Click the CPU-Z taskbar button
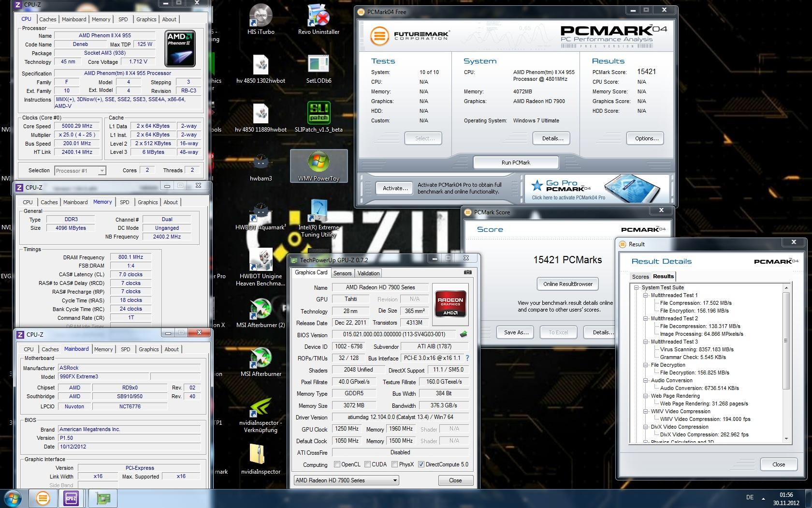Image resolution: width=812 pixels, height=508 pixels. [x=71, y=498]
